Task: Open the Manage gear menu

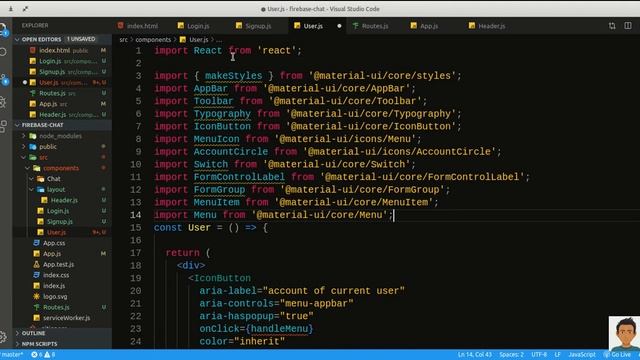Action: [x=3, y=337]
